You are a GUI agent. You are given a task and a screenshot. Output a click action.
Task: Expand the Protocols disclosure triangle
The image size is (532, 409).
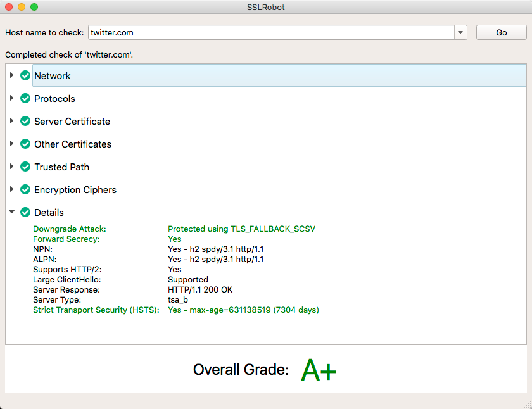pyautogui.click(x=12, y=99)
